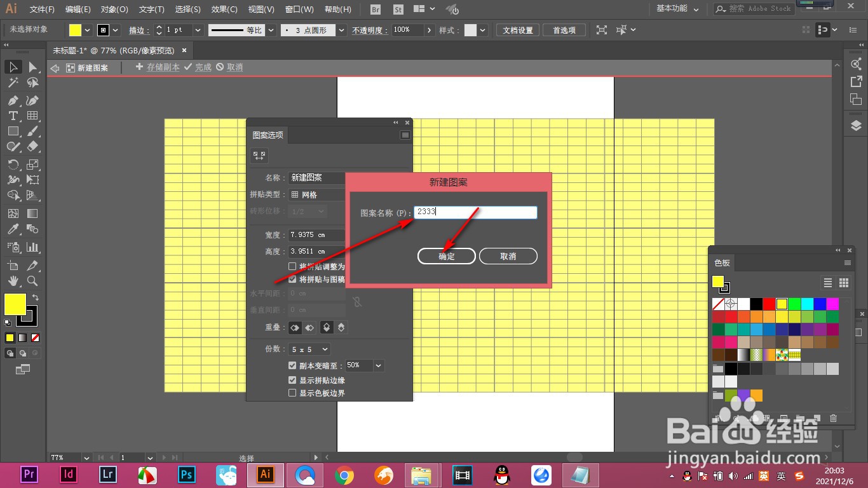Select the Rectangular Grid tool
The height and width of the screenshot is (488, 868).
33,116
